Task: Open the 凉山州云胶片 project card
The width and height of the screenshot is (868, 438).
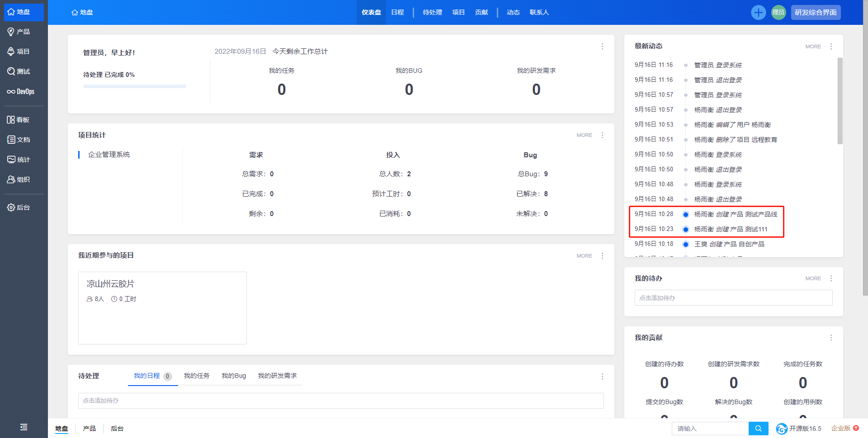Action: [162, 307]
